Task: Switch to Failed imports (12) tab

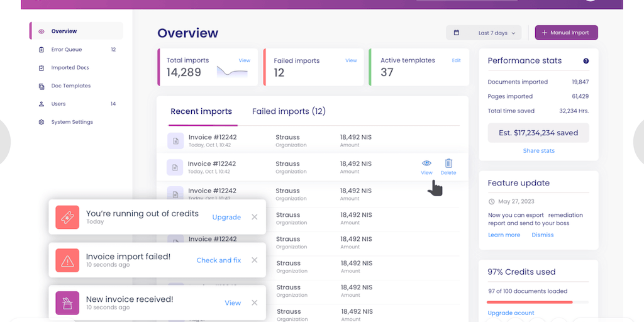Action: (x=289, y=111)
